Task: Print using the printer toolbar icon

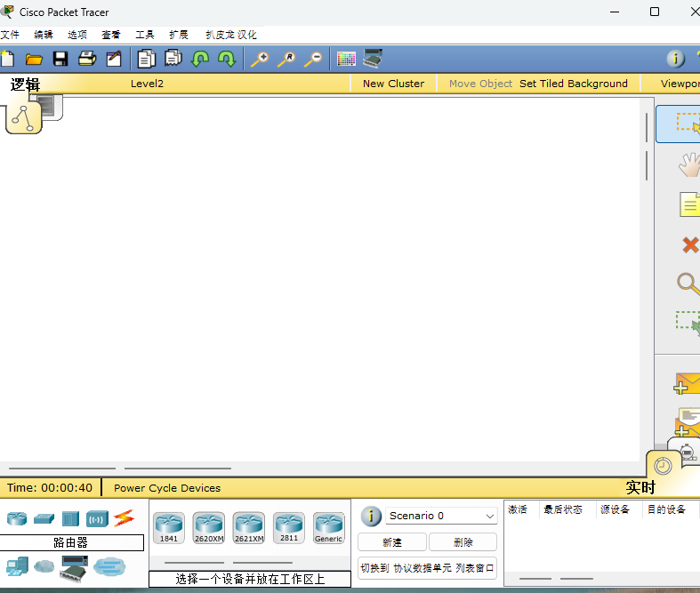Action: 87,59
